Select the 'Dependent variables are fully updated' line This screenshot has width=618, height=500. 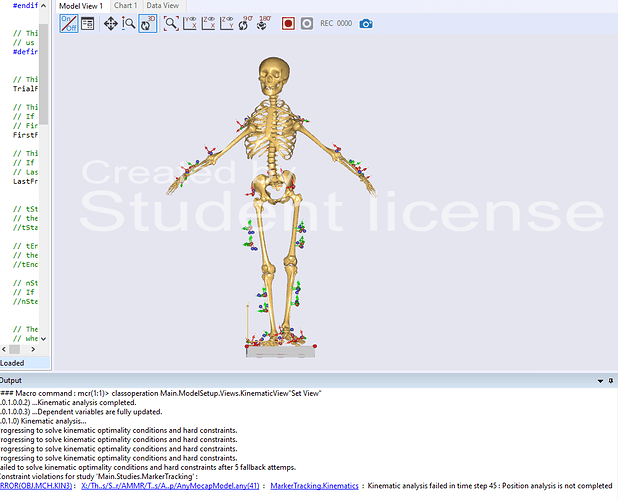pos(81,412)
